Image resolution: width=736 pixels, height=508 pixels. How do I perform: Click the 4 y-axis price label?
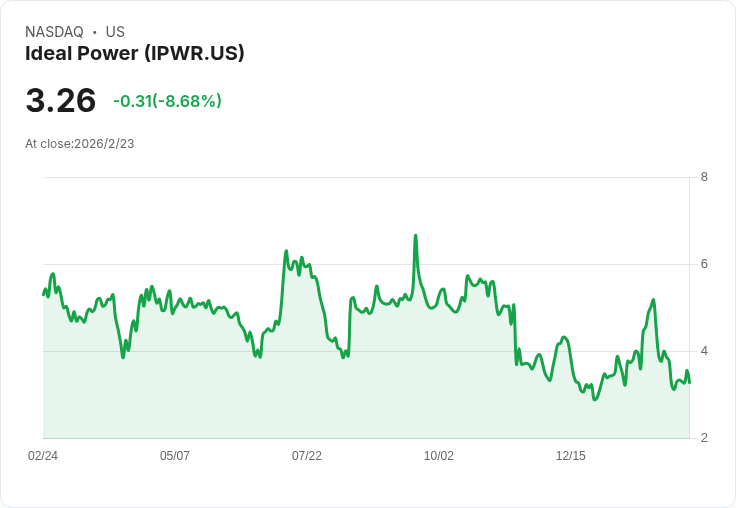[x=704, y=351]
